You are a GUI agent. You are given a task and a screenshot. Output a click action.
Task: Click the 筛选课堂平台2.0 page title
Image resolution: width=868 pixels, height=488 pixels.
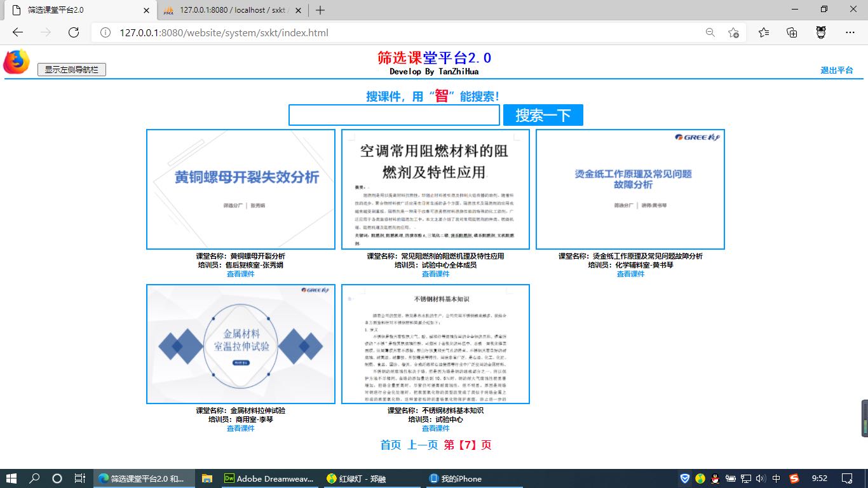coord(435,58)
